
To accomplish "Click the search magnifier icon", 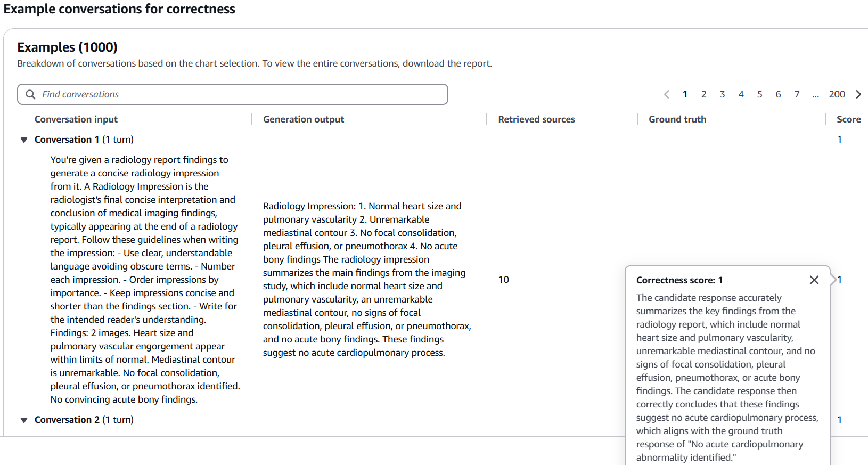I will pos(30,94).
